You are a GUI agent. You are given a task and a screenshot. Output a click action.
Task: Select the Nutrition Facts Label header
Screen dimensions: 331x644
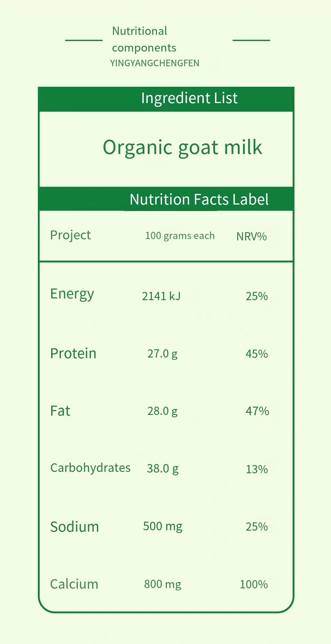click(x=199, y=199)
